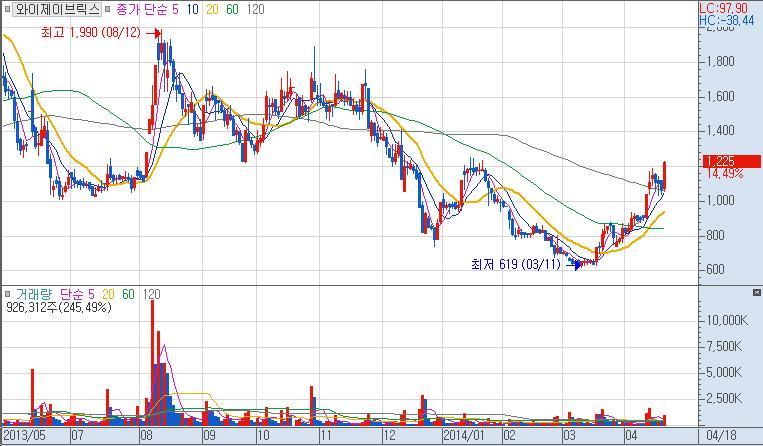
Task: Click the 5,000K volume axis label
Action: [x=724, y=373]
